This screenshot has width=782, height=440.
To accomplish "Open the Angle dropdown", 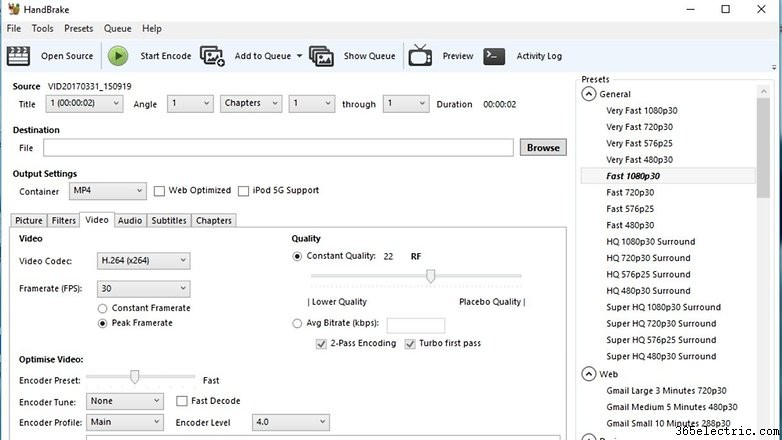I will tap(190, 103).
